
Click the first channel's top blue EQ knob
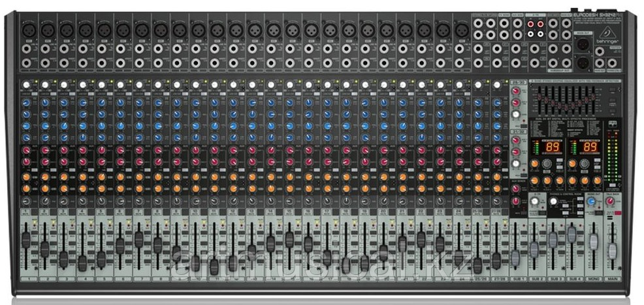coord(26,103)
